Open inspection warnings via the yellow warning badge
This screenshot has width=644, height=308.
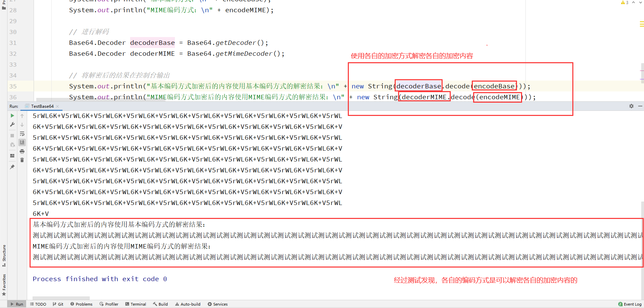pyautogui.click(x=624, y=2)
